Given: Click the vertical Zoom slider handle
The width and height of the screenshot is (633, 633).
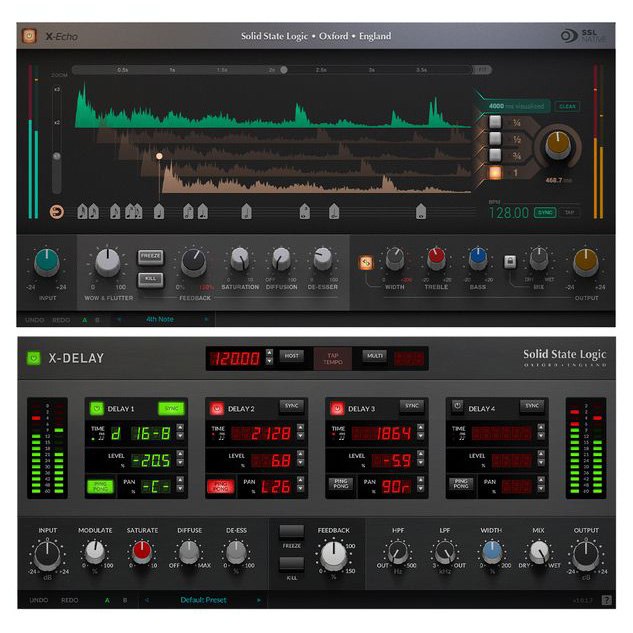Looking at the screenshot, I should (57, 156).
